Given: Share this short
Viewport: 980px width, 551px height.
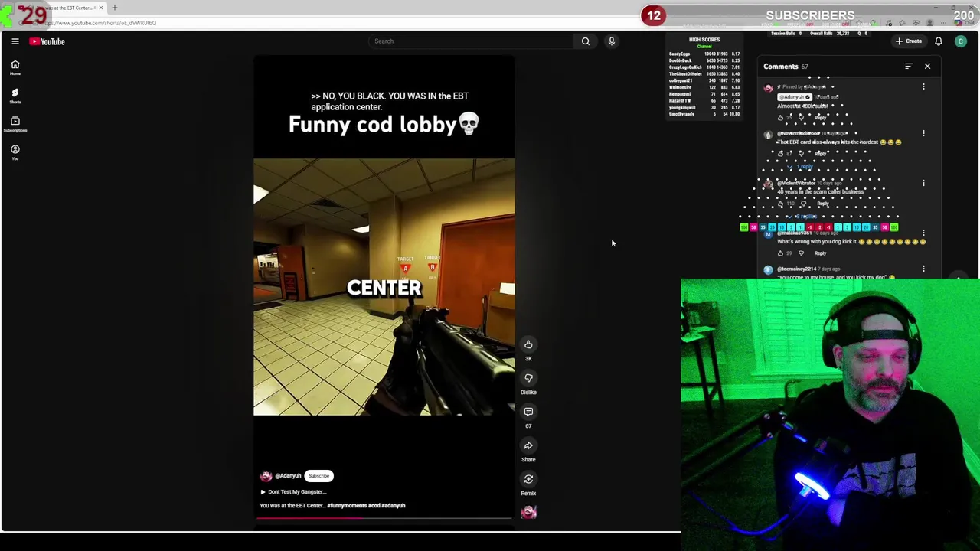Looking at the screenshot, I should 528,445.
